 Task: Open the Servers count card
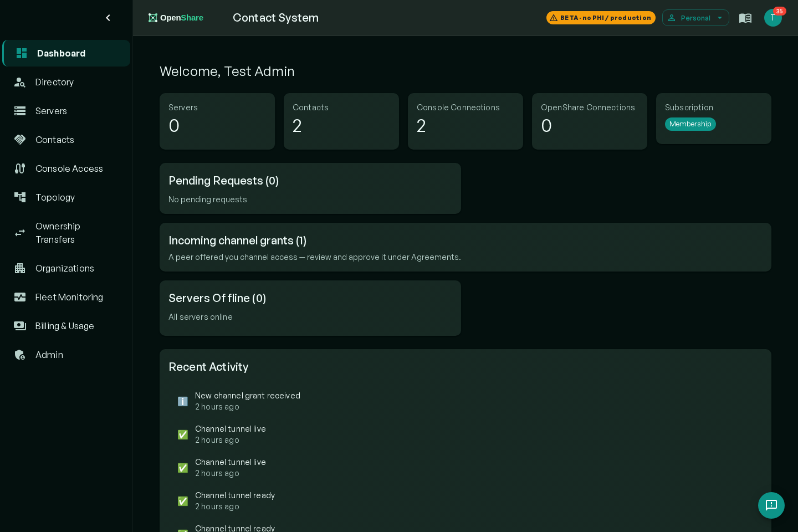[217, 121]
